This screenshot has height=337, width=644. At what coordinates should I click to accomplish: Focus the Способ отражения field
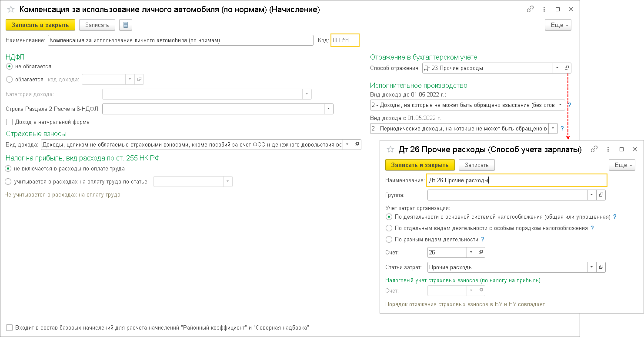click(x=487, y=68)
